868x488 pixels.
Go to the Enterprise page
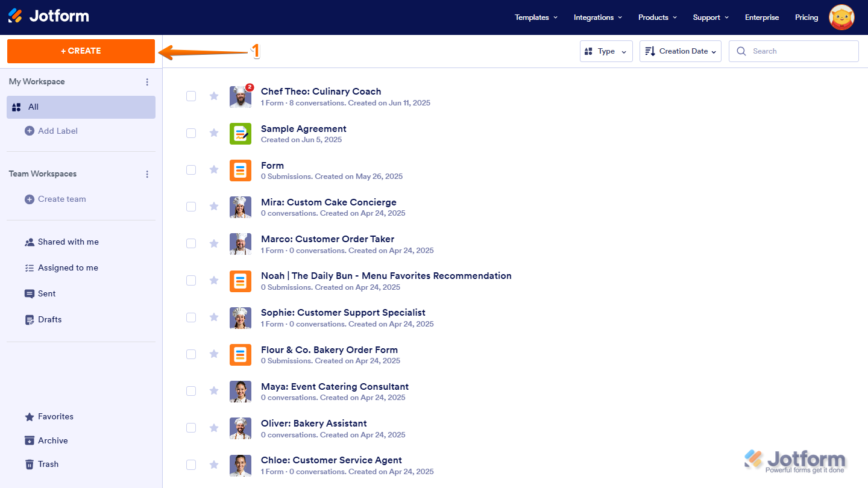tap(762, 17)
